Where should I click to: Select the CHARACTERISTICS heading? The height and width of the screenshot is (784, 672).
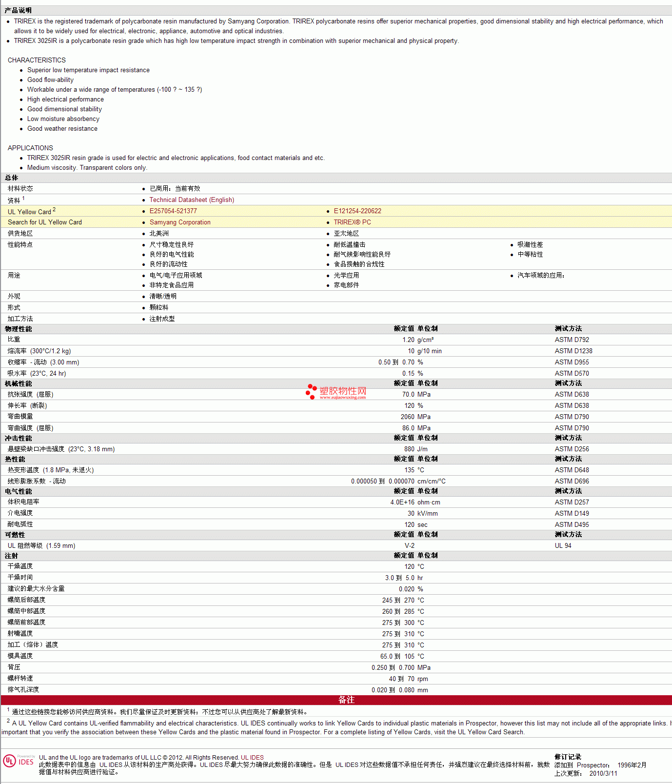pos(37,60)
